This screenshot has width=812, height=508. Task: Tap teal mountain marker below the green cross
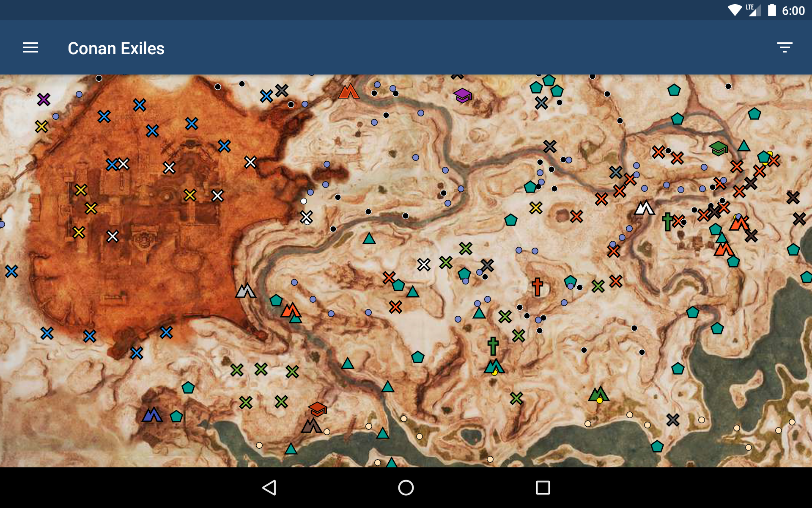[x=494, y=366]
